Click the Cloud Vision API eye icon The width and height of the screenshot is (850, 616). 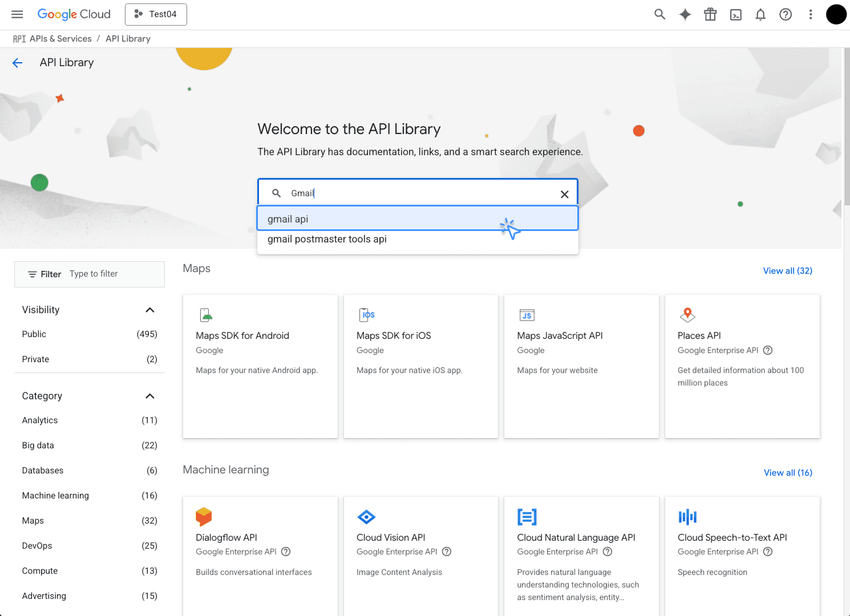(366, 517)
